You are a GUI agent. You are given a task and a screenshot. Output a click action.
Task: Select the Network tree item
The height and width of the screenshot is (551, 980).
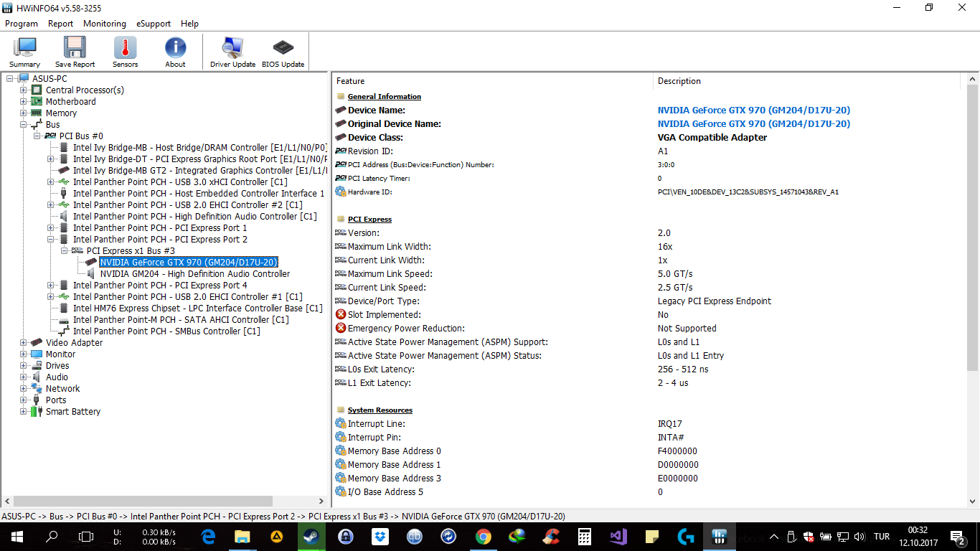(62, 389)
